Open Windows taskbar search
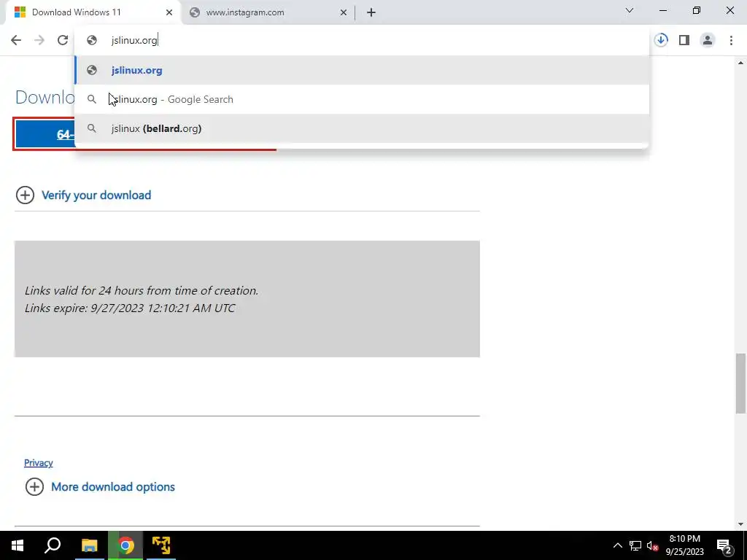This screenshot has height=560, width=747. (53, 545)
